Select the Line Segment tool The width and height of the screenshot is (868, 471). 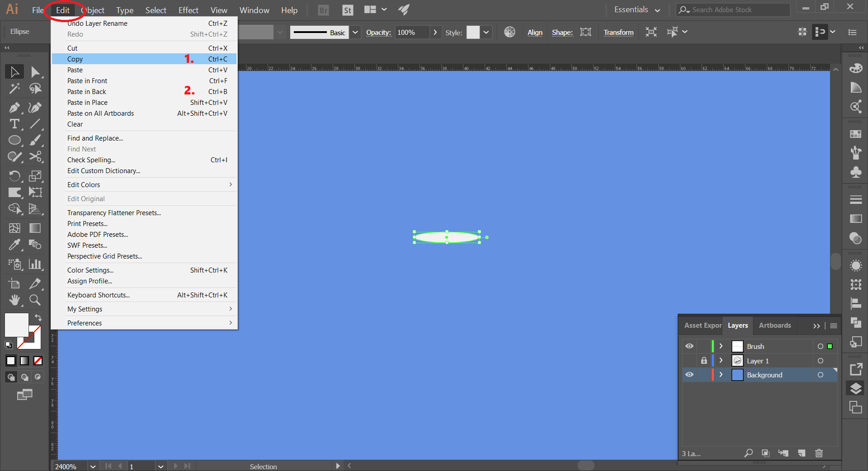pyautogui.click(x=35, y=124)
